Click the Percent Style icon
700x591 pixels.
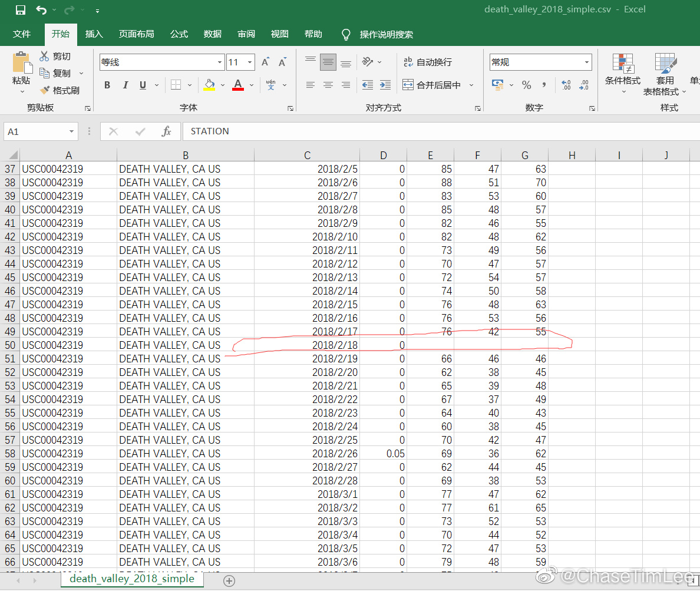coord(527,85)
